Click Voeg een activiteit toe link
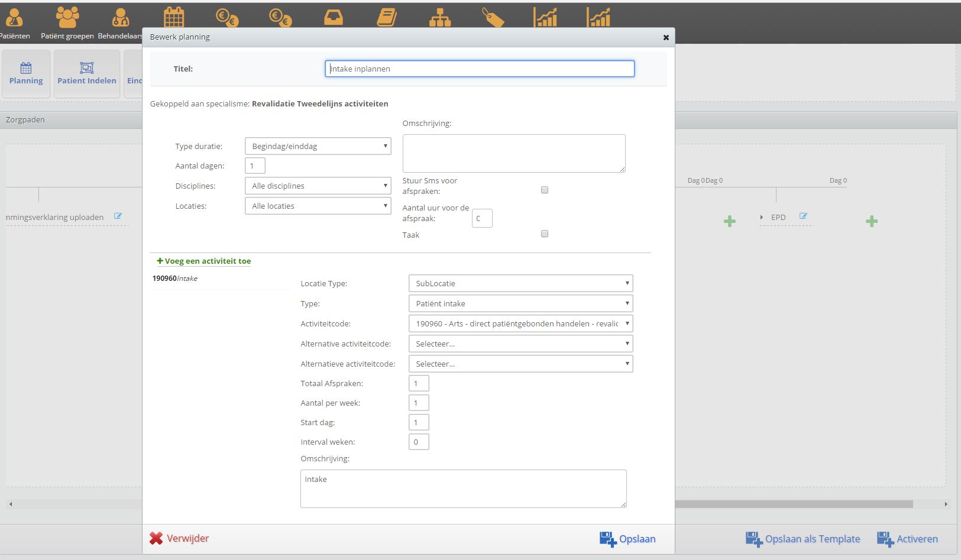The width and height of the screenshot is (961, 560). [204, 261]
